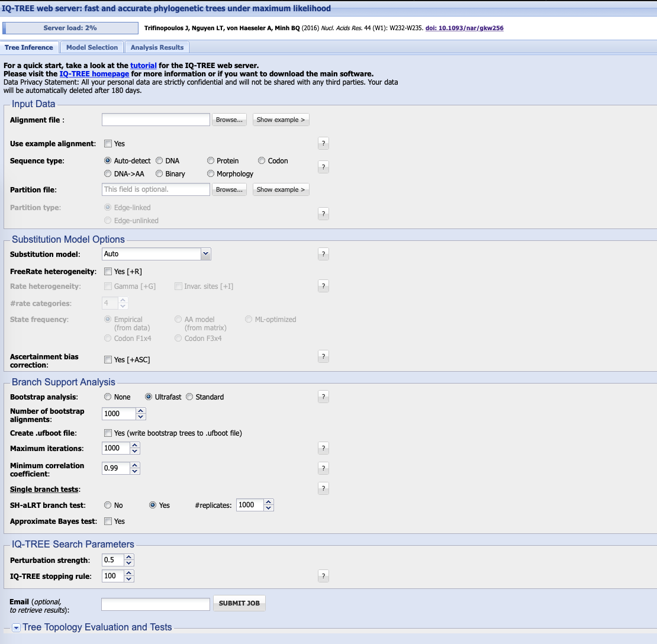Increase IQ-TREE stopping rule value
The width and height of the screenshot is (657, 644).
pyautogui.click(x=129, y=573)
